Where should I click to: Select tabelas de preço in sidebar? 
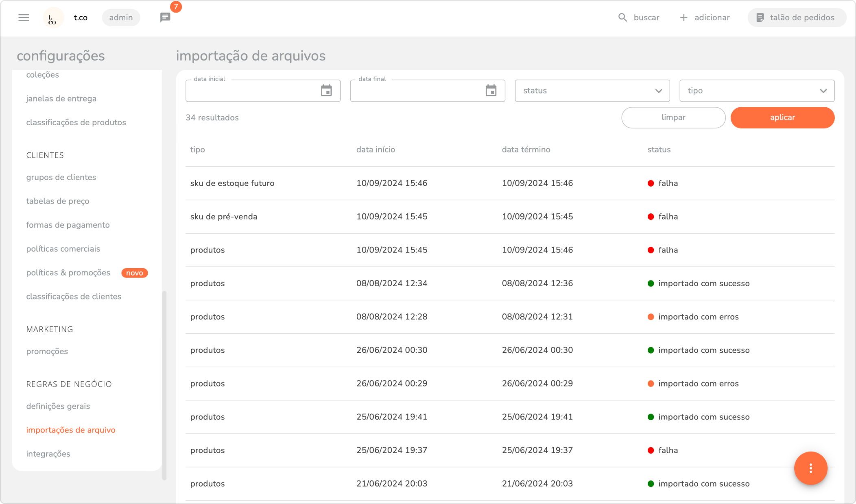(58, 201)
